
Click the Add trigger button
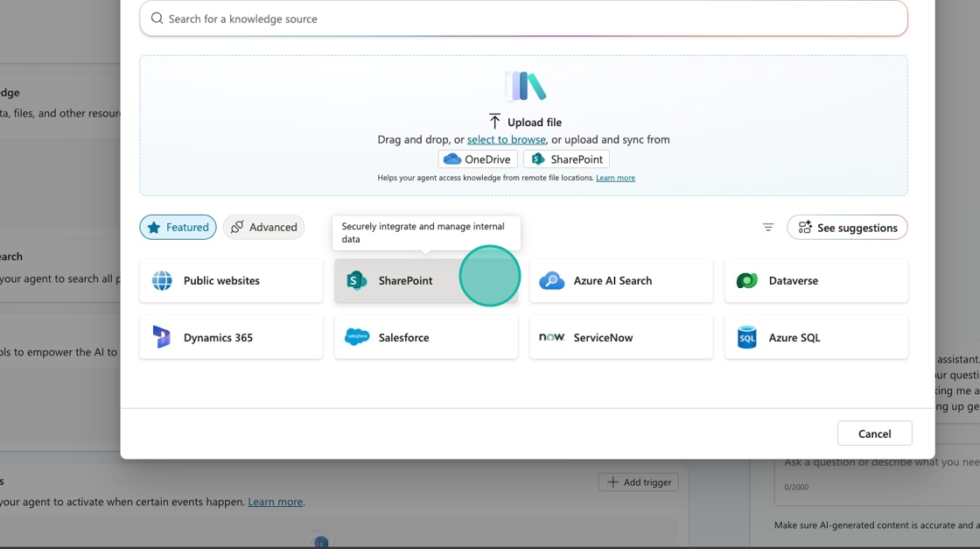[x=638, y=482]
